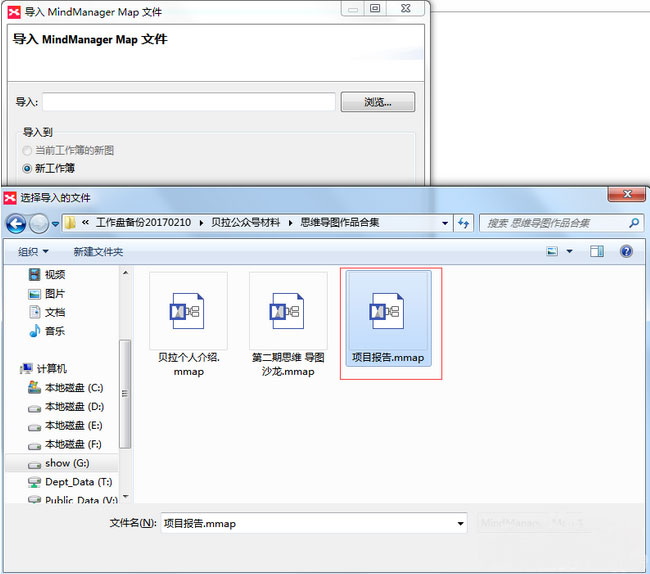Click the back navigation arrow in file dialog
Viewport: 650px width, 574px height.
[x=16, y=224]
